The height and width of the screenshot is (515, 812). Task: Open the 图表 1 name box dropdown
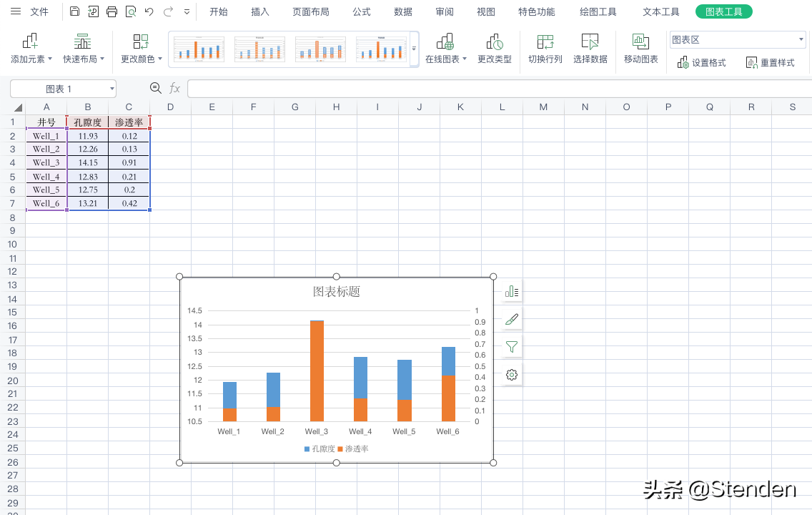point(112,89)
